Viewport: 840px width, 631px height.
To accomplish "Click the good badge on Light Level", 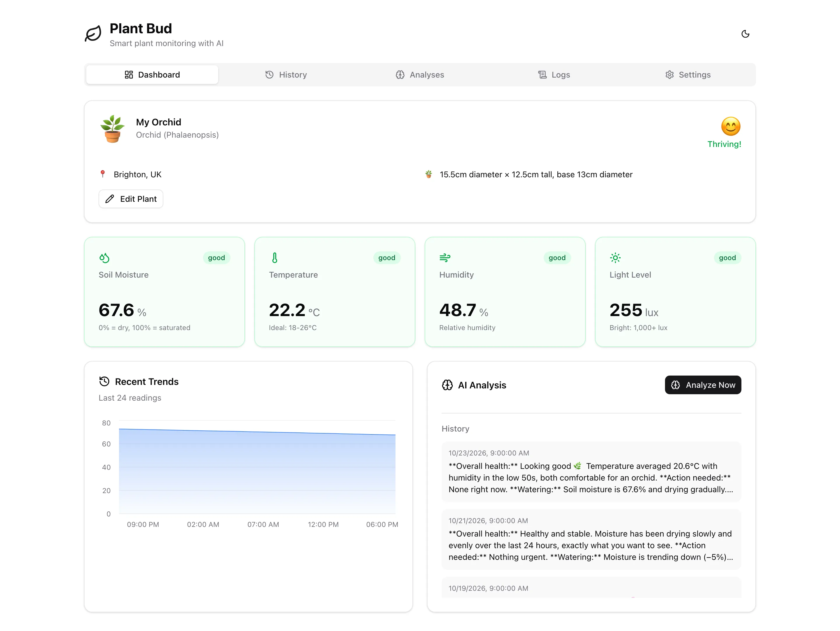I will click(x=727, y=258).
